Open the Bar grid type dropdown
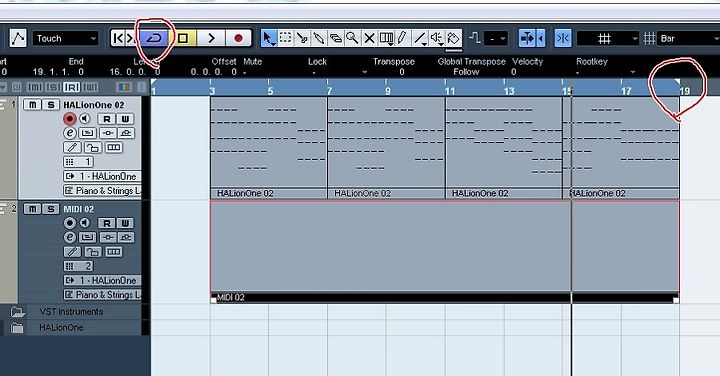 [x=689, y=38]
